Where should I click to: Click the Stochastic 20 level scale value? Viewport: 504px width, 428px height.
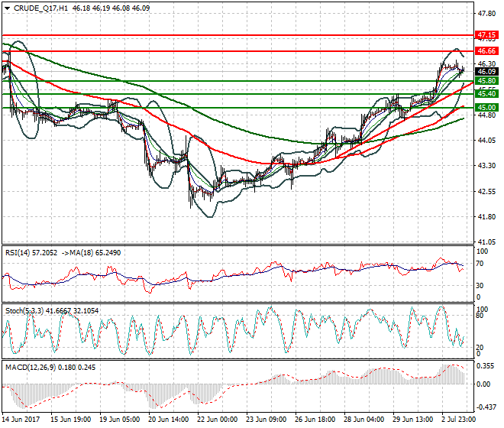(x=480, y=348)
